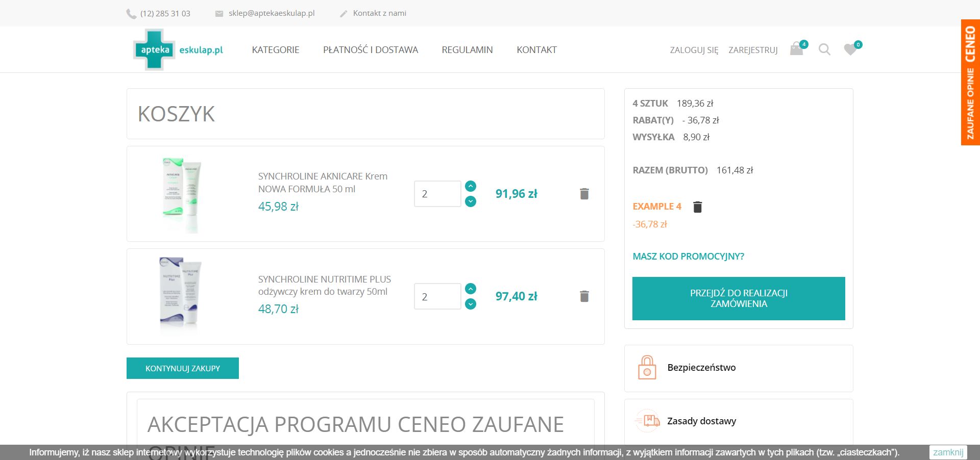
Task: Increase the AKNICARE Krem quantity
Action: 471,186
